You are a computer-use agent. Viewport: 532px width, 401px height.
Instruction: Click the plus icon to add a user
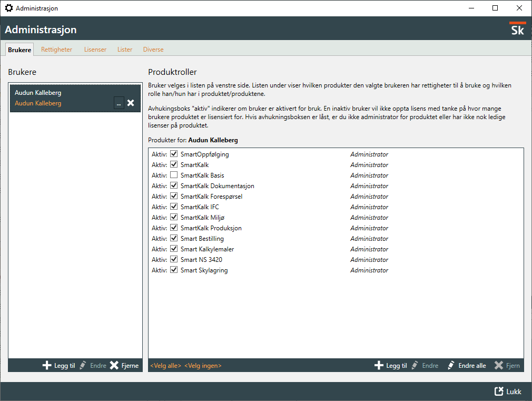click(x=47, y=366)
